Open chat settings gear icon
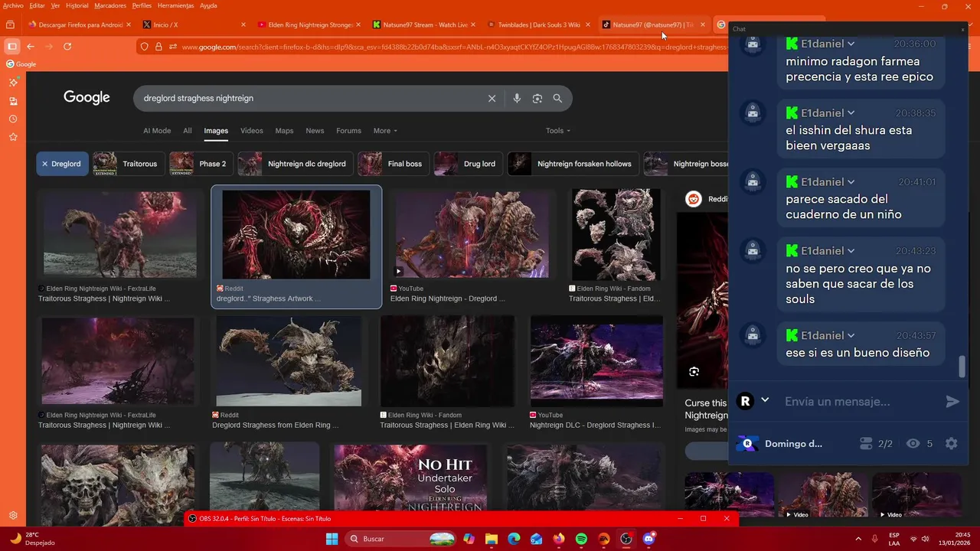Screen dimensions: 980x551 951,443
